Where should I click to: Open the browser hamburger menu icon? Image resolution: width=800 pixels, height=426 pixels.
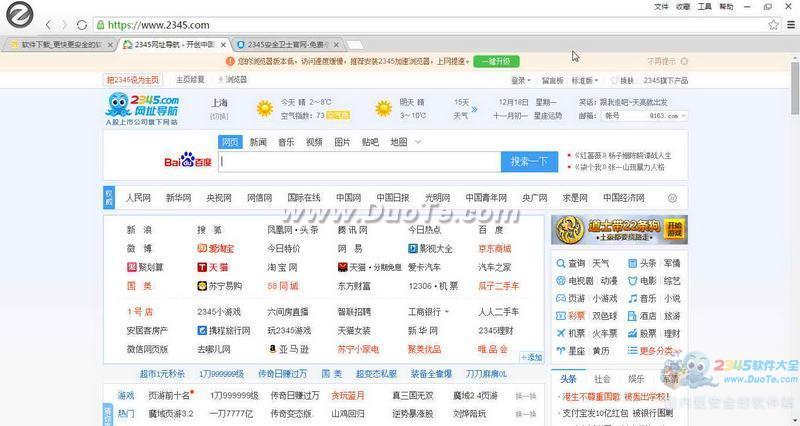pyautogui.click(x=791, y=24)
